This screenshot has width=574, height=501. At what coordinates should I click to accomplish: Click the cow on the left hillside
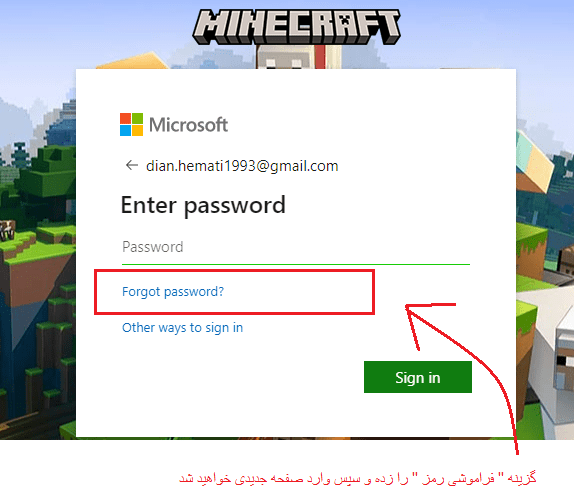point(7,230)
